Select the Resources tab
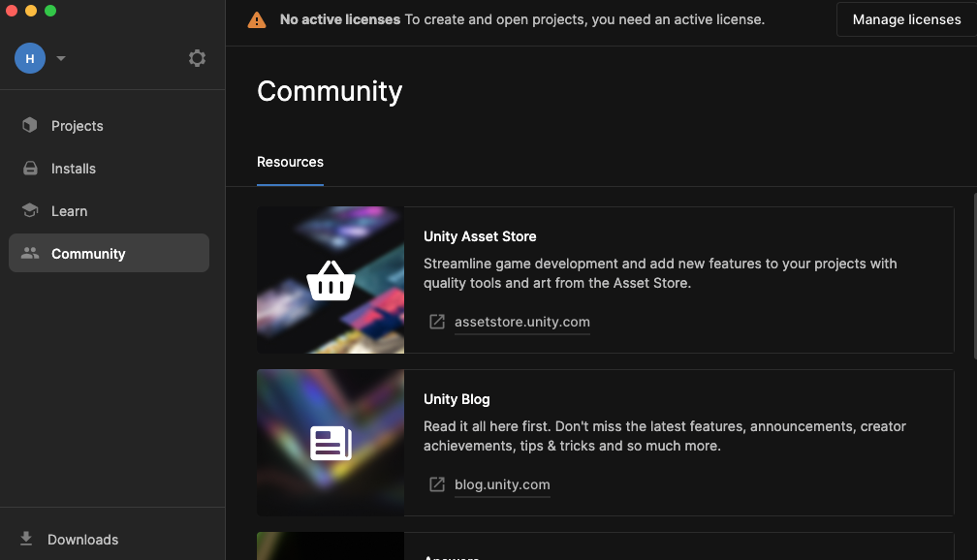977x560 pixels. (290, 162)
